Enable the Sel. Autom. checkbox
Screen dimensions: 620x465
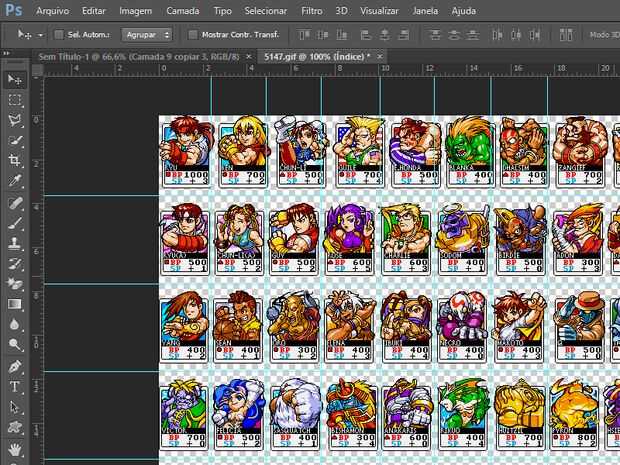click(x=59, y=34)
